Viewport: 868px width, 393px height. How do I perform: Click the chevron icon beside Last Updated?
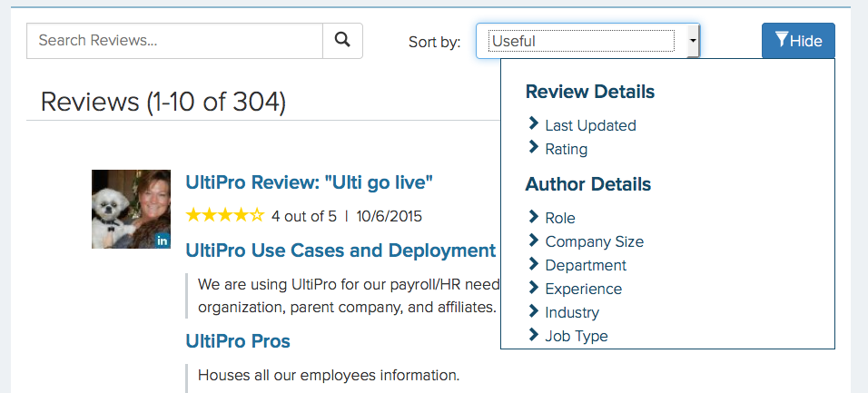pyautogui.click(x=534, y=124)
